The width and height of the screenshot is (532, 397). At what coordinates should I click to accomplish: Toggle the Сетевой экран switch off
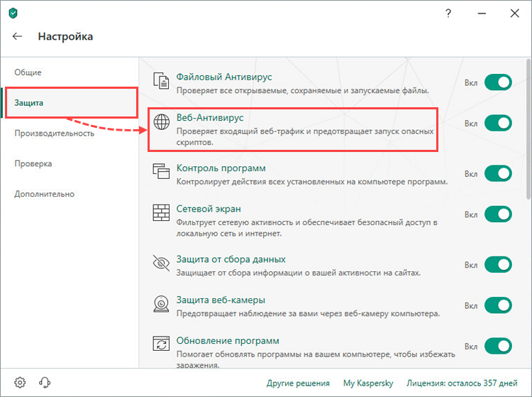498,214
